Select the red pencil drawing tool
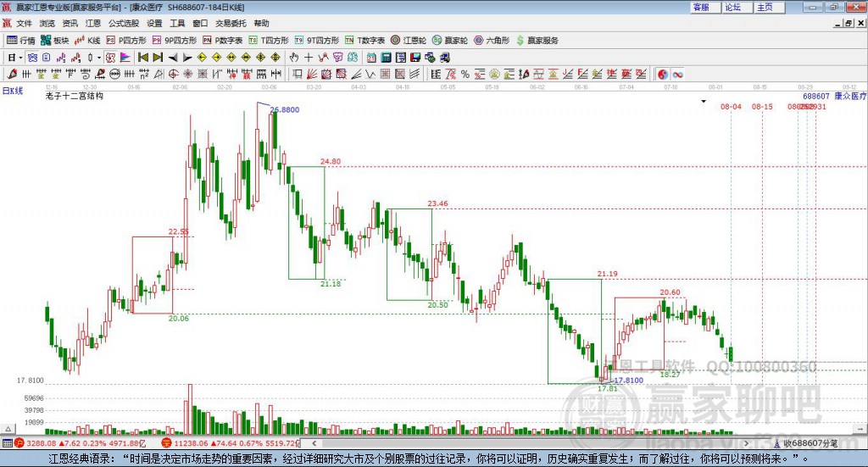 tap(12, 74)
